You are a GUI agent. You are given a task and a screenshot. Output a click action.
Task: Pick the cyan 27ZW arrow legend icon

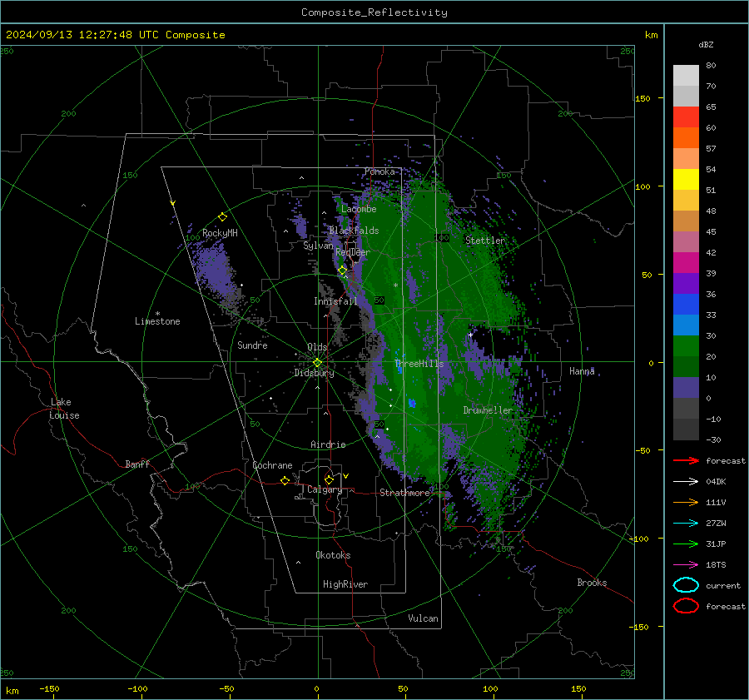(686, 524)
